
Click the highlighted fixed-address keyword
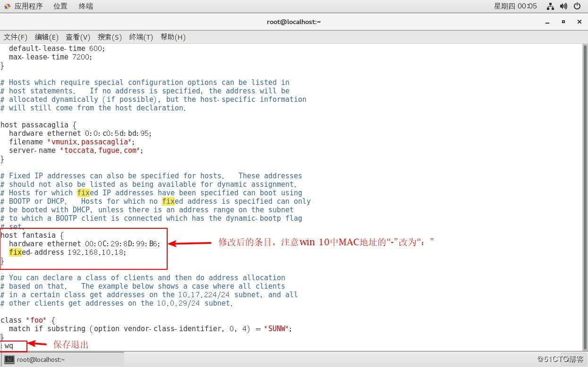click(36, 252)
